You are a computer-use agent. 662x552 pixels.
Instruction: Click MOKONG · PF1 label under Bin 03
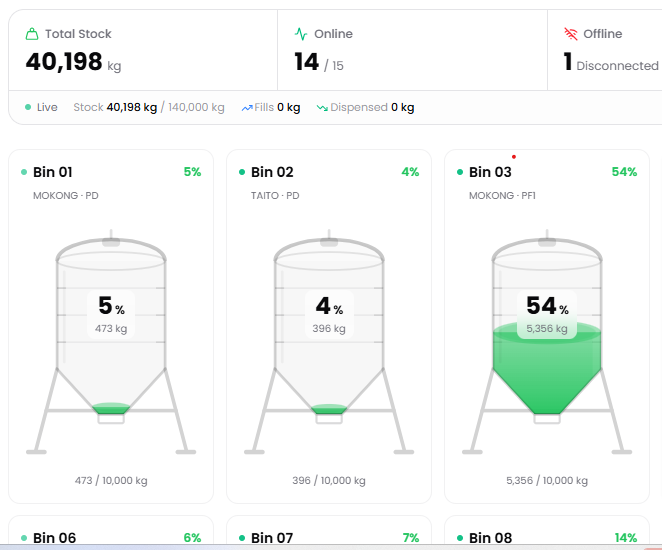[502, 196]
